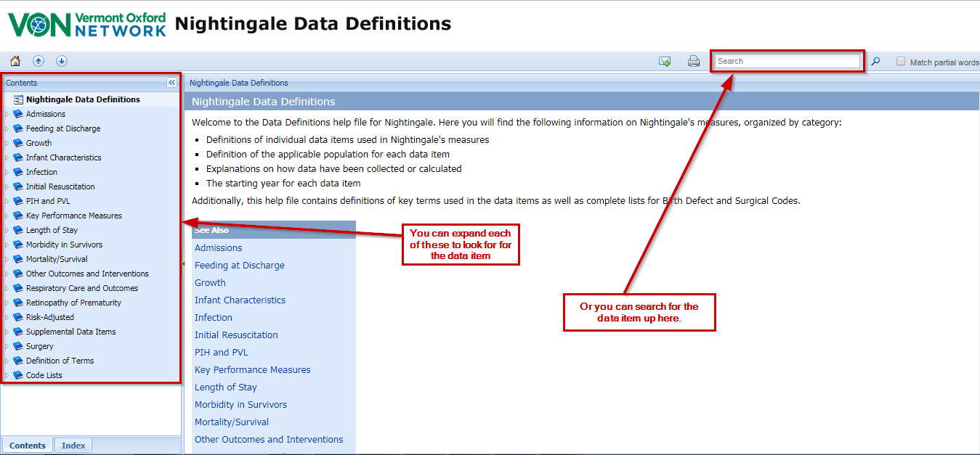The image size is (980, 455).
Task: Click the page icon beside Nightingale Data Definitions
Action: (18, 99)
